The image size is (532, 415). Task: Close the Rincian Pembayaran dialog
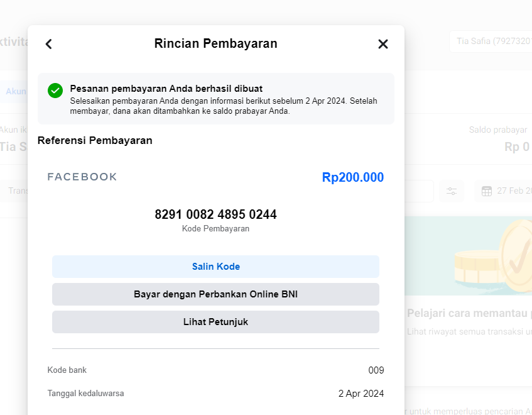pos(383,44)
